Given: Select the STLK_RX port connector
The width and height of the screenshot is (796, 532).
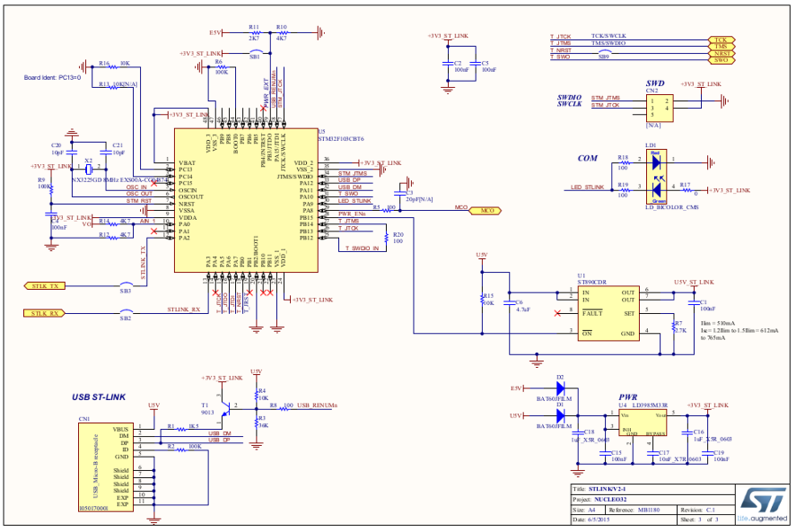Looking at the screenshot, I should [x=43, y=313].
